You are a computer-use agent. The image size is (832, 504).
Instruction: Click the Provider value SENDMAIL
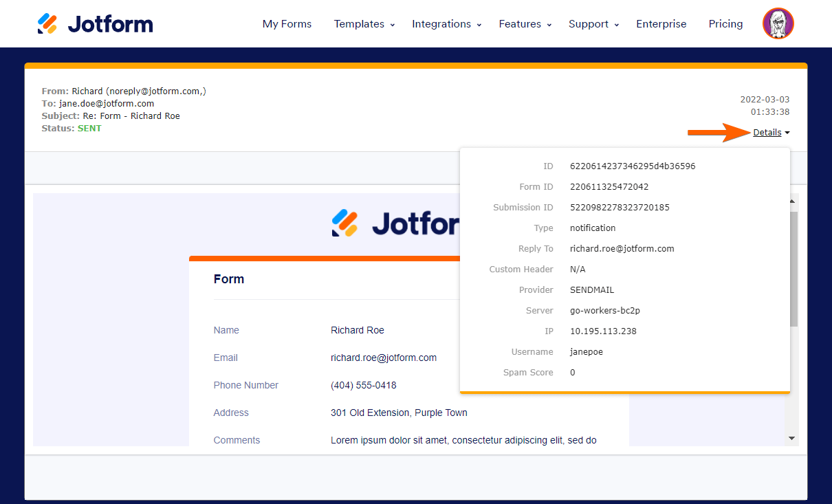point(592,290)
